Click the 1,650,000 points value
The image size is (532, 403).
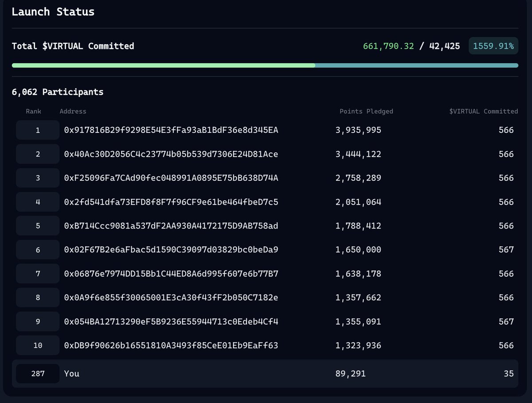click(358, 250)
